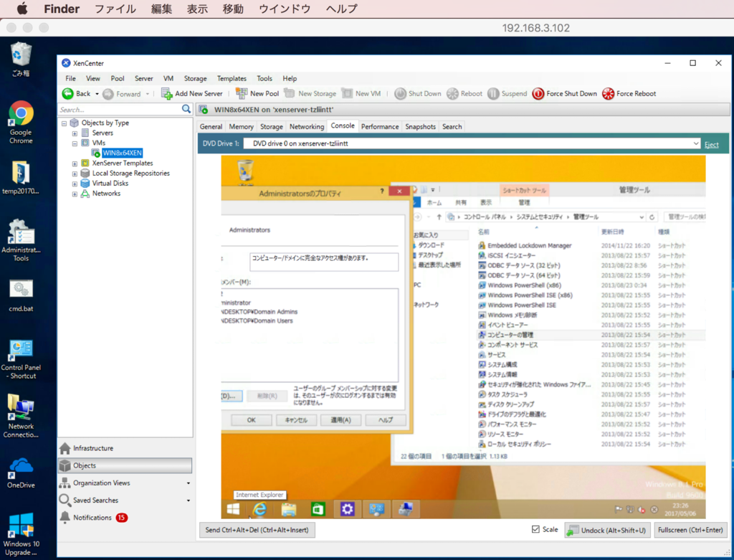This screenshot has height=560, width=734.
Task: Click the Eject link
Action: pos(711,145)
